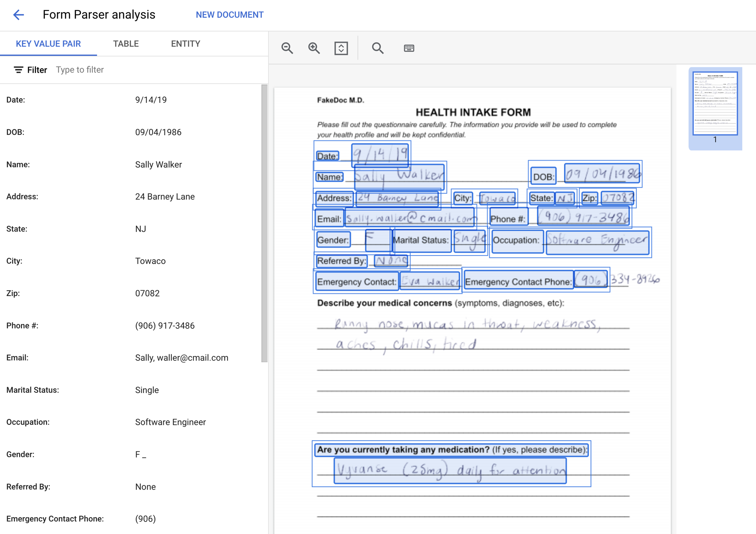Click the zoom in magnifier icon

[314, 48]
